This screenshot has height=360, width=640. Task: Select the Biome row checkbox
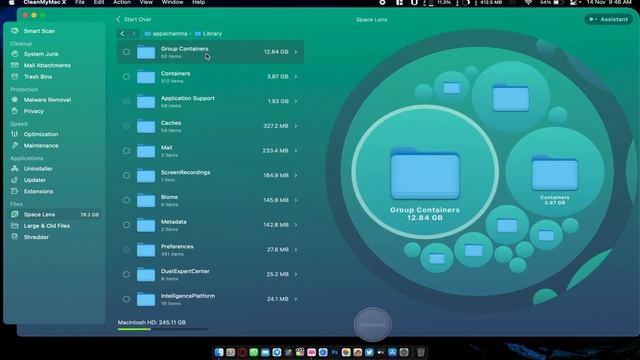coord(127,200)
